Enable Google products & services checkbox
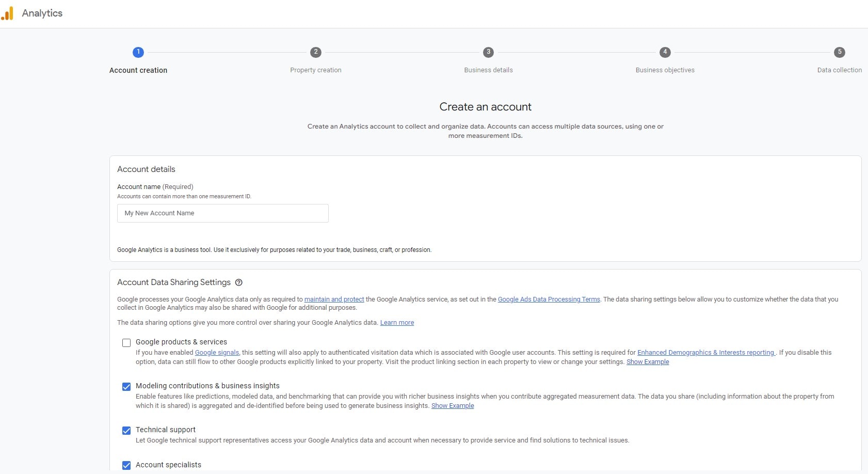Screen dimensions: 868x474 pos(126,343)
